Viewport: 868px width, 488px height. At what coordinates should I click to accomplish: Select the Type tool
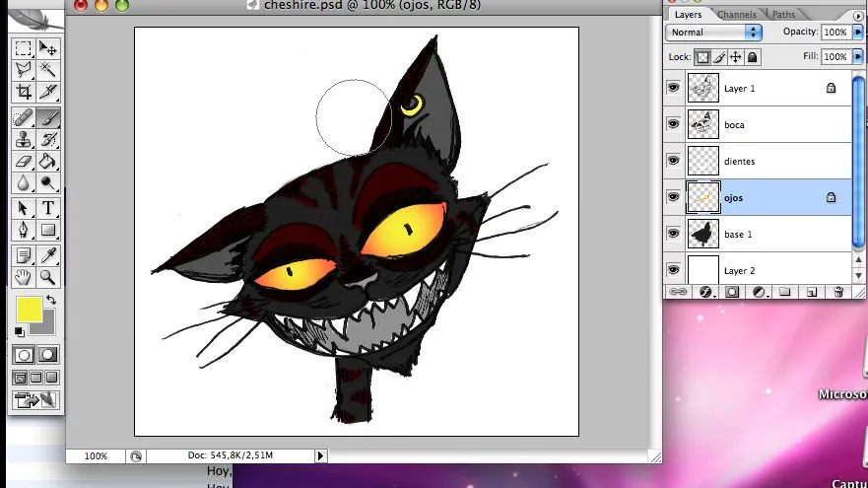48,208
